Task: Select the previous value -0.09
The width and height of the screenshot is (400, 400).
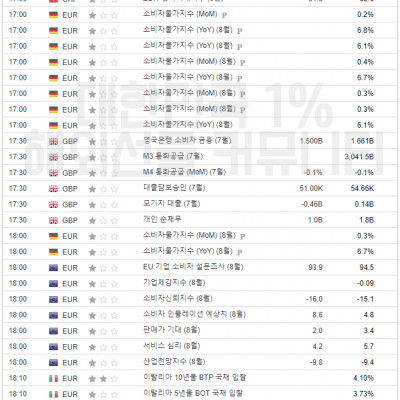Action: point(365,284)
